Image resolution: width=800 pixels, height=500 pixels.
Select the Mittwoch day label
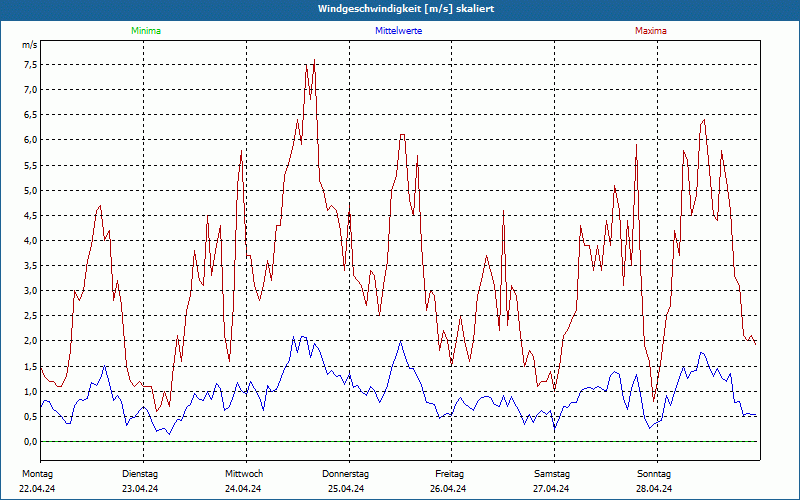pos(244,474)
